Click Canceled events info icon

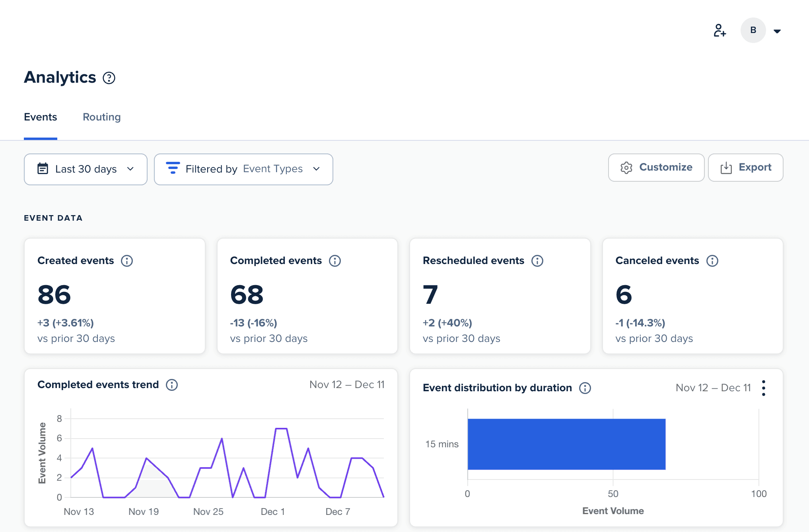(x=712, y=261)
